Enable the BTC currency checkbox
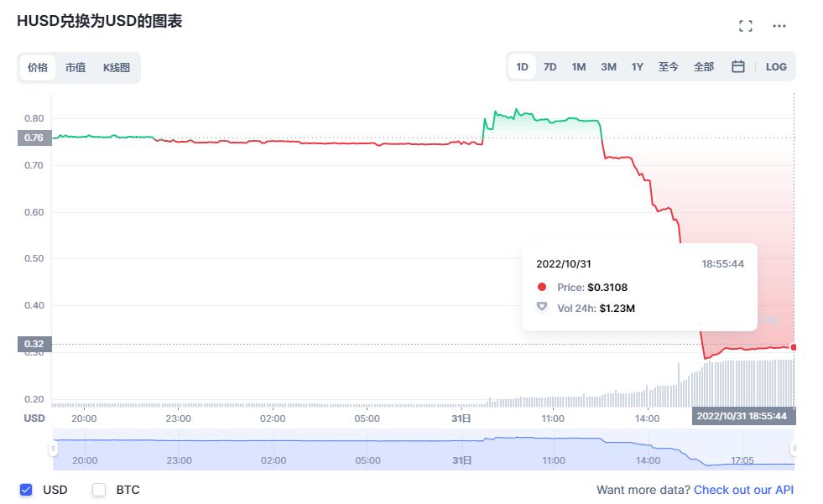Screen dimensions: 823x504 coord(97,489)
